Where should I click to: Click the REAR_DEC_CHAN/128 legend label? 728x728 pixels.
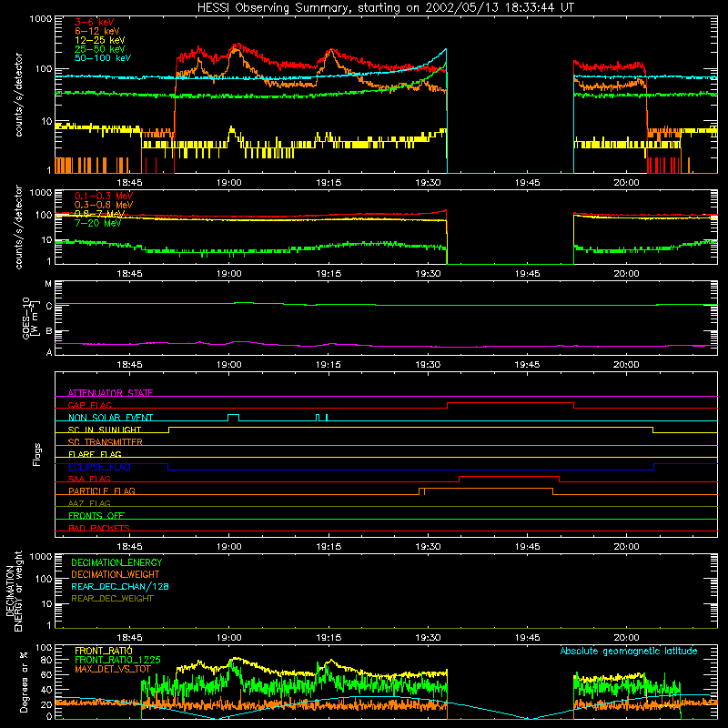[x=120, y=586]
